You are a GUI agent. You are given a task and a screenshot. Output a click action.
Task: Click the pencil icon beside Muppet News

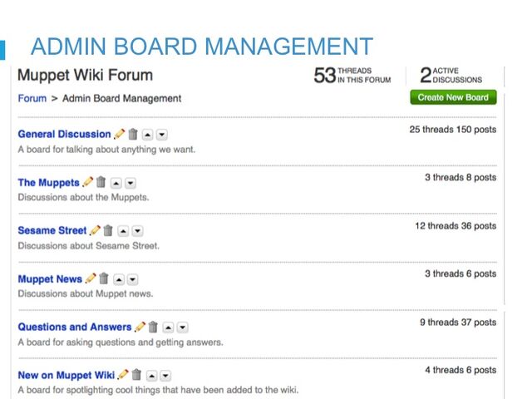pyautogui.click(x=91, y=278)
